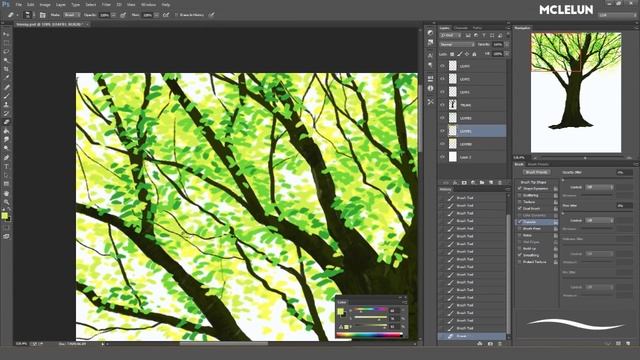Click the Navigator tree thumbnail preview
Screen dimensions: 640x360
(576, 92)
